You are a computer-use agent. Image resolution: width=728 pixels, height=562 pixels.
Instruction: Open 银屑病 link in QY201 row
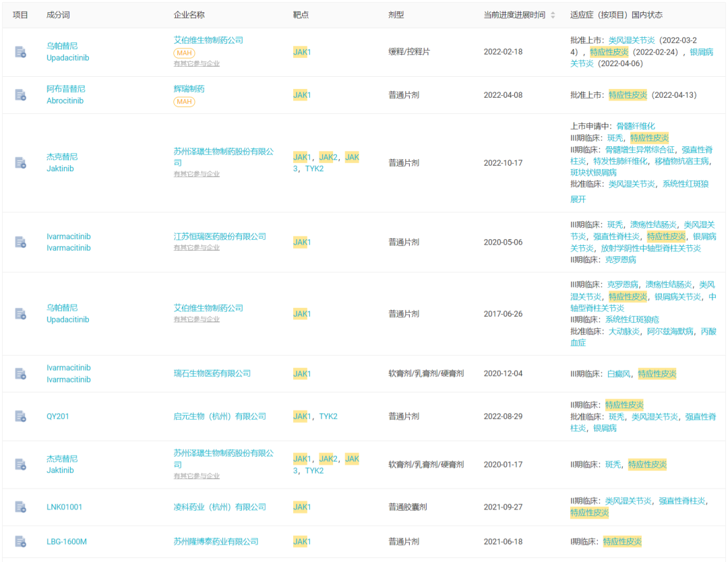(x=605, y=429)
